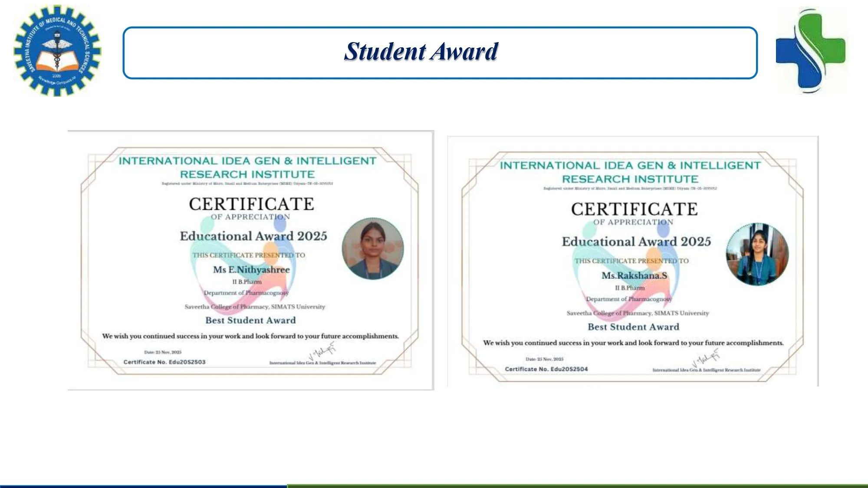Click "Department of Pharmacognosy" on Rakshana's certificate
The width and height of the screenshot is (868, 488).
[629, 299]
